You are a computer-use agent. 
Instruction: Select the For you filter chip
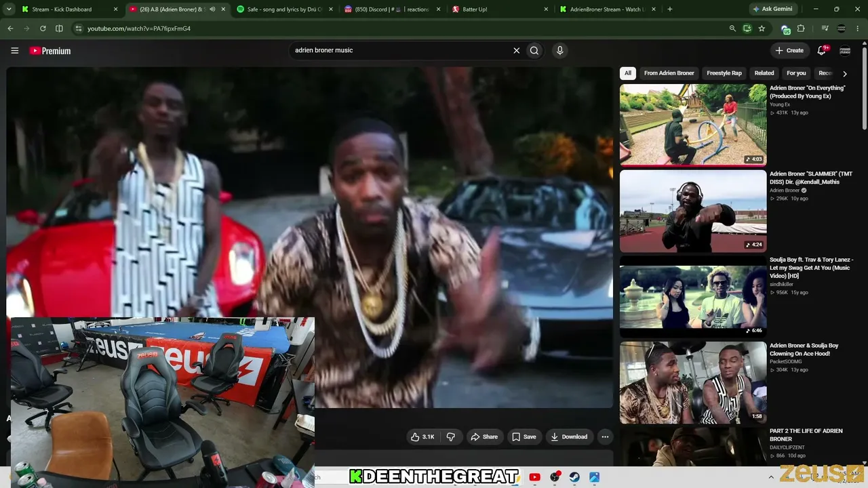coord(796,73)
